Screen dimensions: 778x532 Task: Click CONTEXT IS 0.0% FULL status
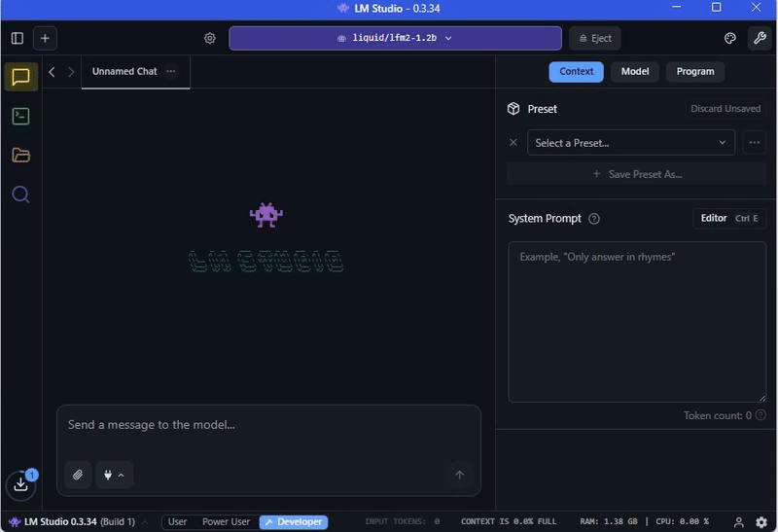click(509, 521)
